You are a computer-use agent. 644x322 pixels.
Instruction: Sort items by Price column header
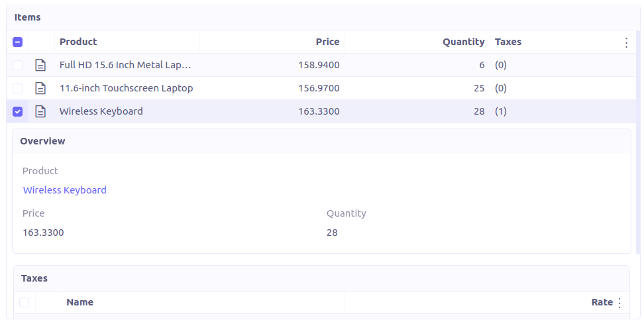327,42
